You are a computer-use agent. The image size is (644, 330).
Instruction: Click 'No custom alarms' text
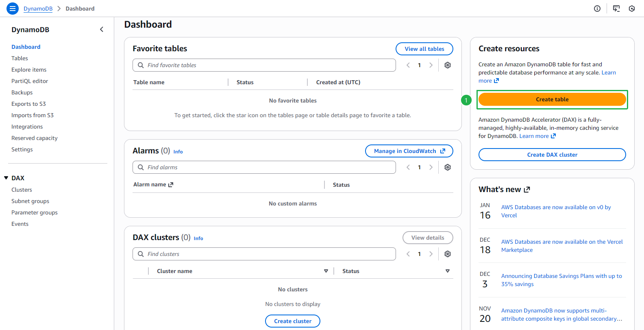pyautogui.click(x=293, y=203)
